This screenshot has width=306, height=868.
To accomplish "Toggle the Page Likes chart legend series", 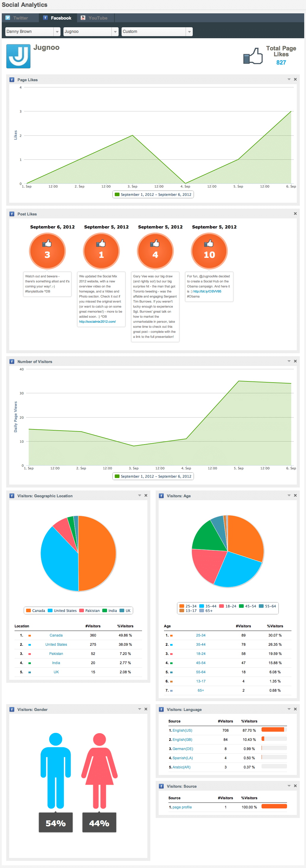I will pos(153,194).
